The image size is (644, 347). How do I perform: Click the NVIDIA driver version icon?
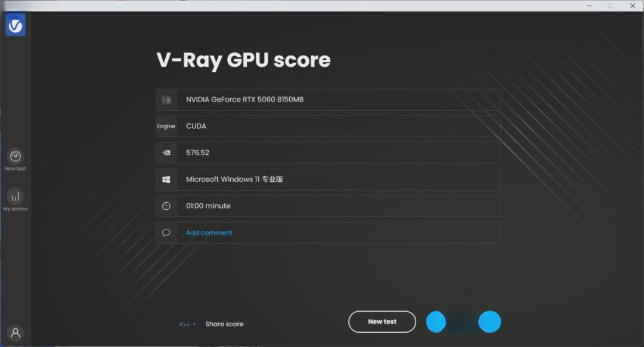click(x=166, y=153)
